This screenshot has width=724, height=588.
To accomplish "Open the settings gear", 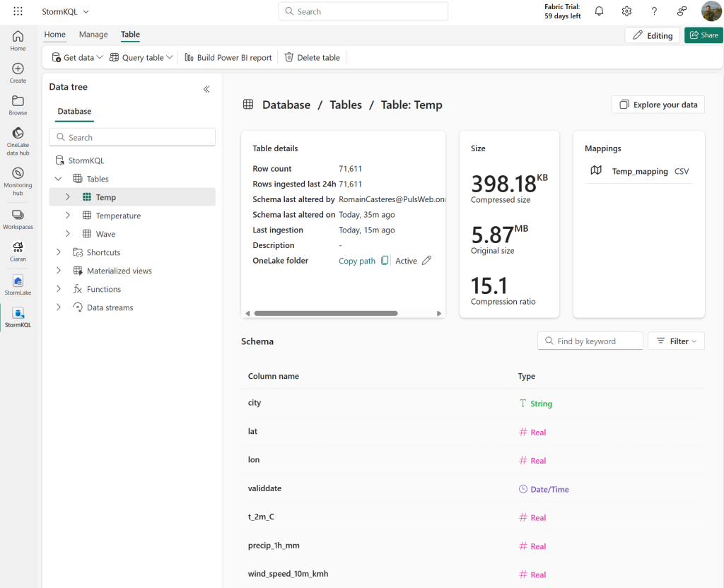I will (626, 11).
